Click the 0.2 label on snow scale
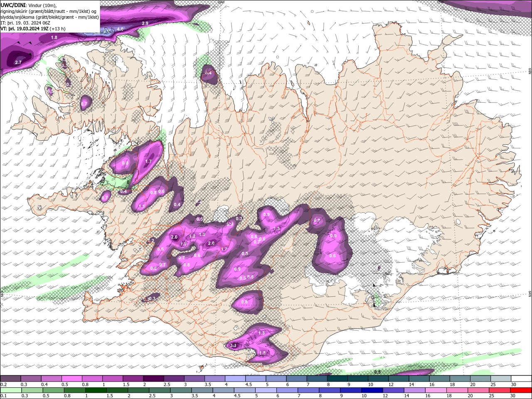Viewport: 532px width, 399px height. point(3,384)
